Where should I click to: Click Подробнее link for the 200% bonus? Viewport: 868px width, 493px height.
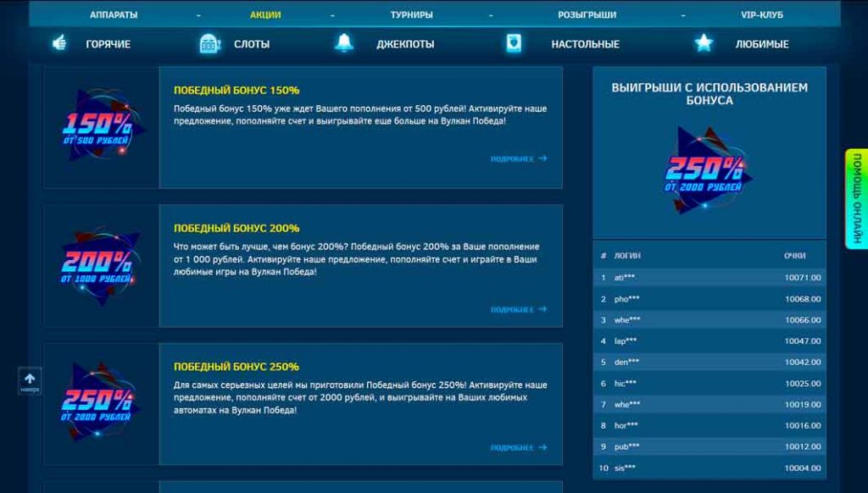(x=518, y=310)
